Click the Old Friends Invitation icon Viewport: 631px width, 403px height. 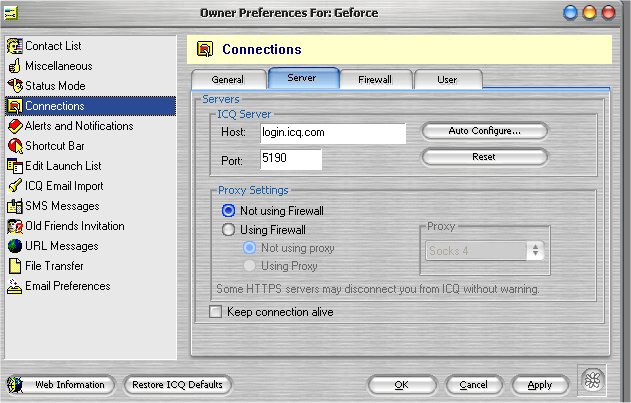coord(15,226)
